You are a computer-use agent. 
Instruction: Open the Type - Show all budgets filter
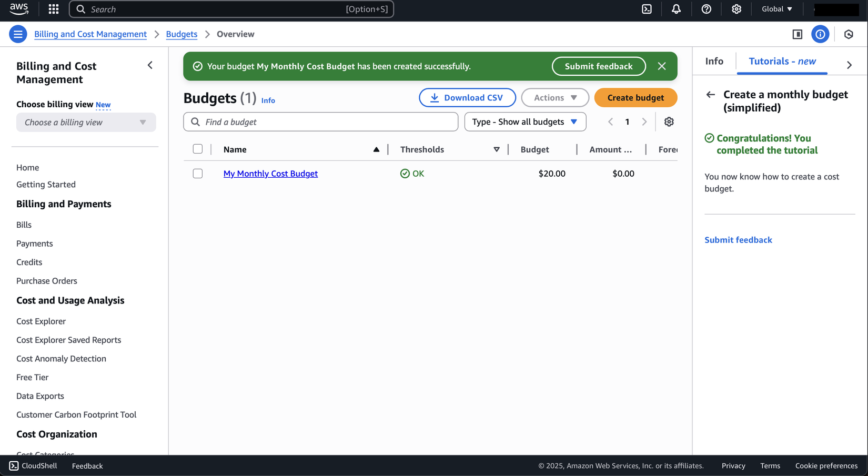525,121
